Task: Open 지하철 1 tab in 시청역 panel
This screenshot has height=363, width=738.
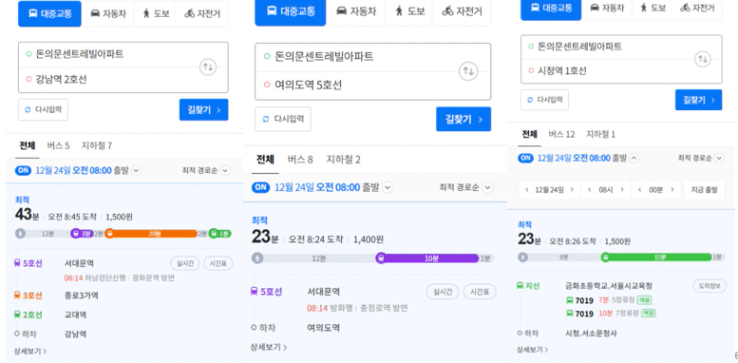Action: click(x=601, y=135)
